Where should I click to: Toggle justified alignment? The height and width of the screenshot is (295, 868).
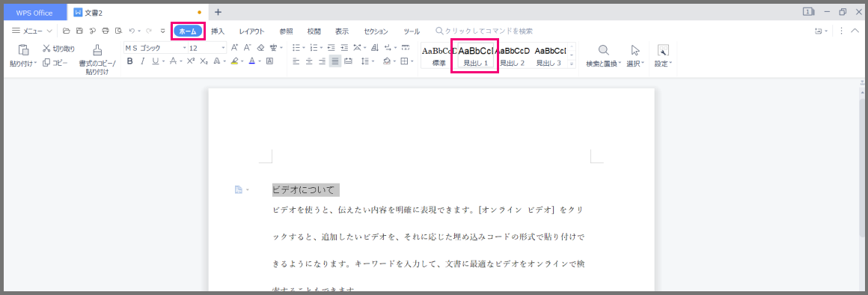coord(335,61)
